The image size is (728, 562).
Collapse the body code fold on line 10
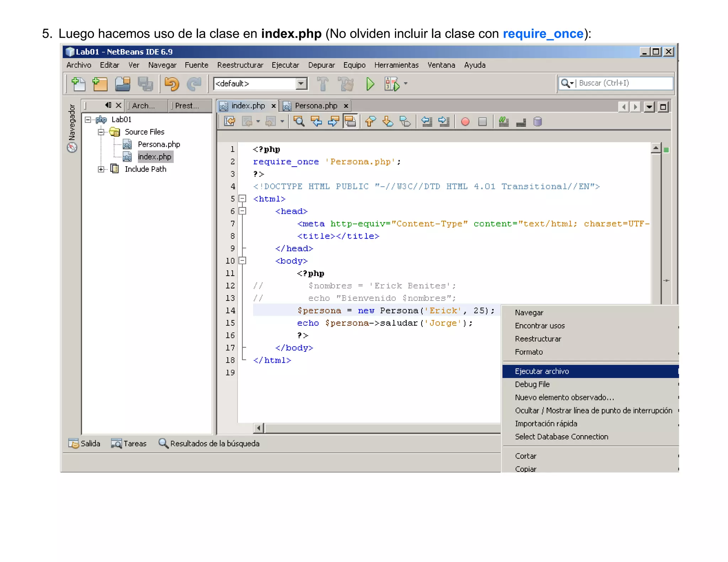pos(242,261)
